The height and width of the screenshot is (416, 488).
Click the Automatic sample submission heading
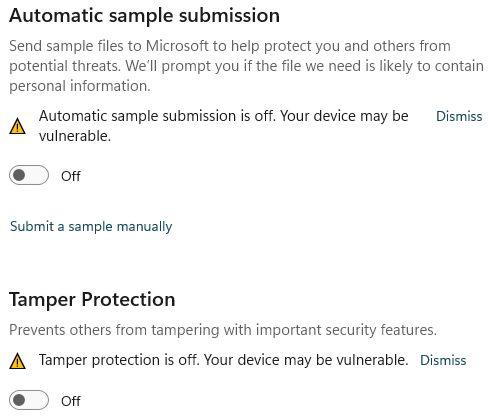click(144, 16)
